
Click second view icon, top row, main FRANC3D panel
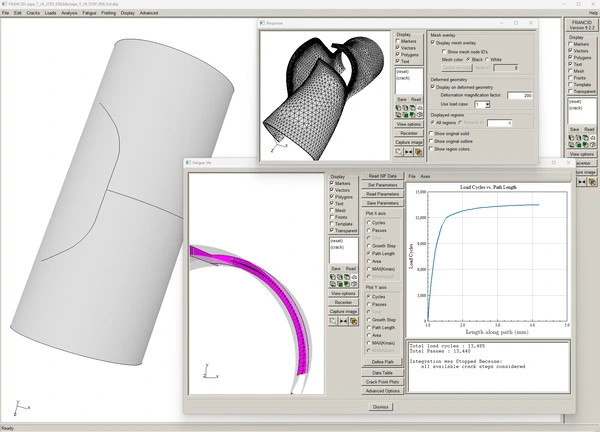pos(578,138)
